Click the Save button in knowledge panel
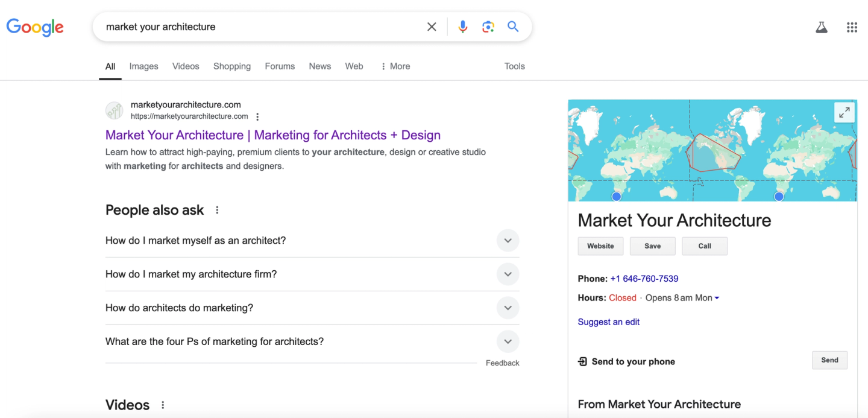This screenshot has height=418, width=868. click(653, 246)
